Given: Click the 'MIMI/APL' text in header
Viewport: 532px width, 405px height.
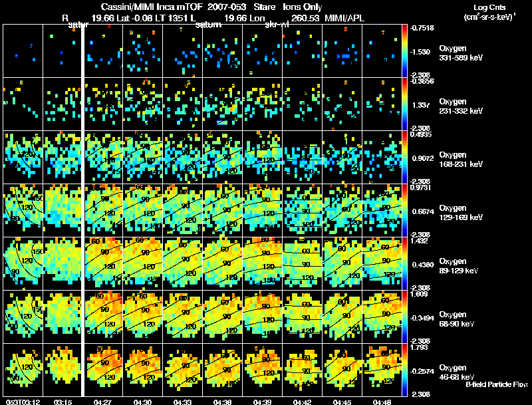Looking at the screenshot, I should [x=344, y=18].
